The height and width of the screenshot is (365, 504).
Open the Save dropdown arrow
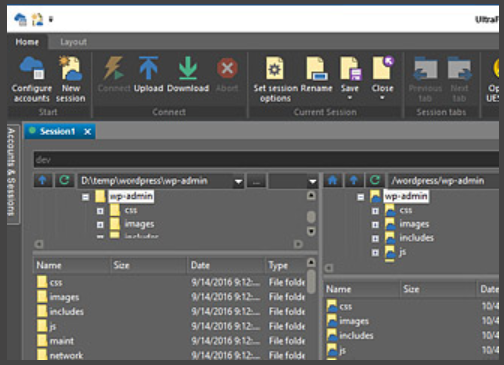click(350, 98)
